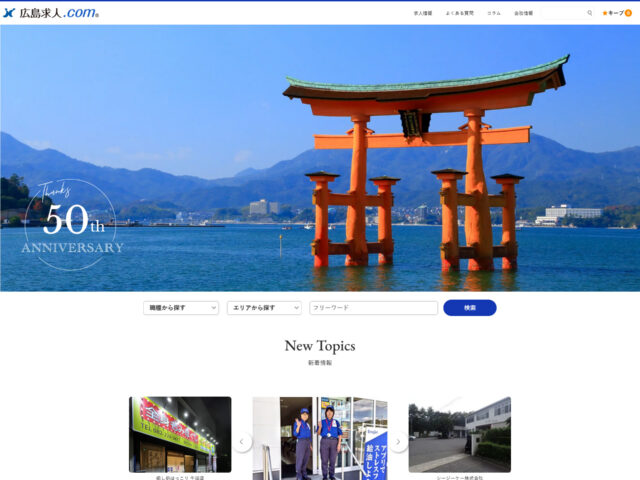Click the orange star keep icon
This screenshot has height=480, width=640.
(605, 13)
